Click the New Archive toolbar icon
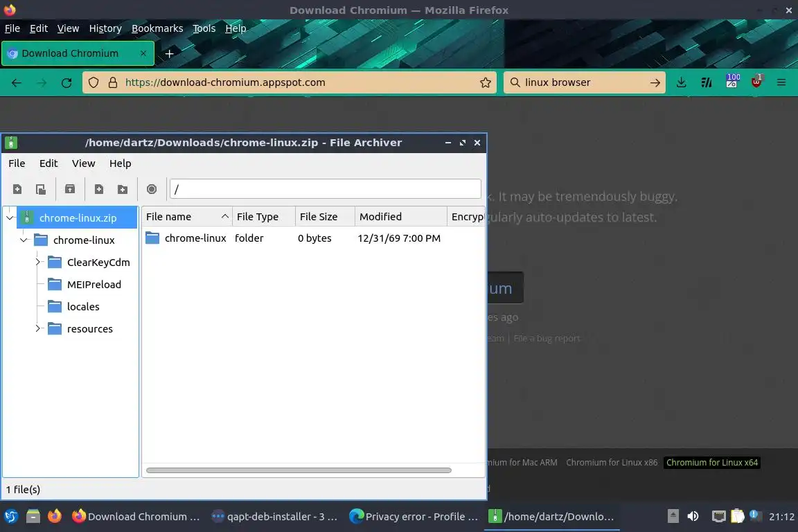The height and width of the screenshot is (532, 798). point(17,189)
